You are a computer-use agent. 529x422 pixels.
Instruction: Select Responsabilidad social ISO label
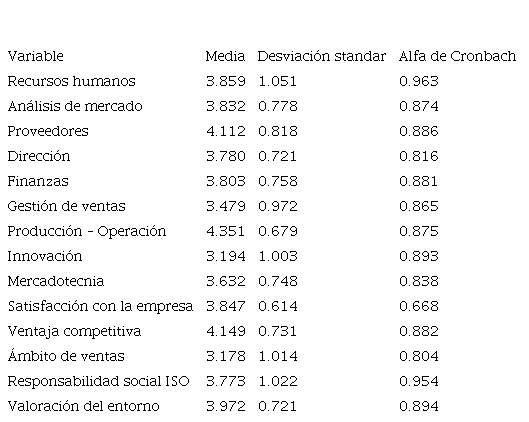[99, 381]
